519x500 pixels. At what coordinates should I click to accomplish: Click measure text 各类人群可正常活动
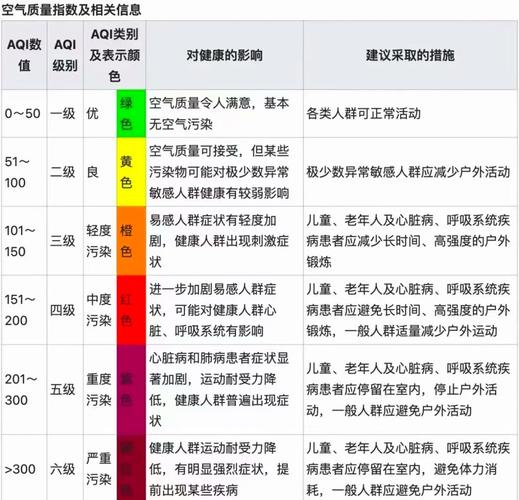coord(363,114)
